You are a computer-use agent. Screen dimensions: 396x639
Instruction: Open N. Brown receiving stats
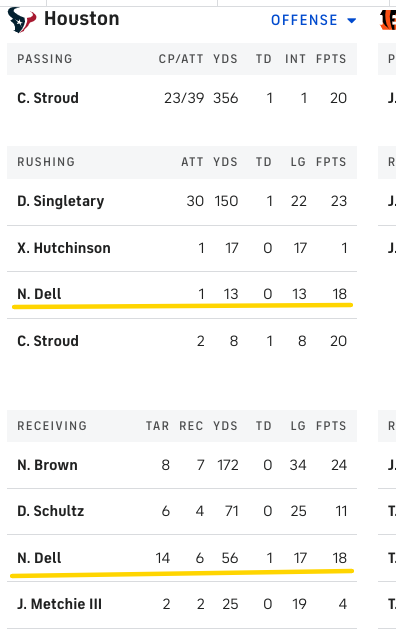coord(182,465)
